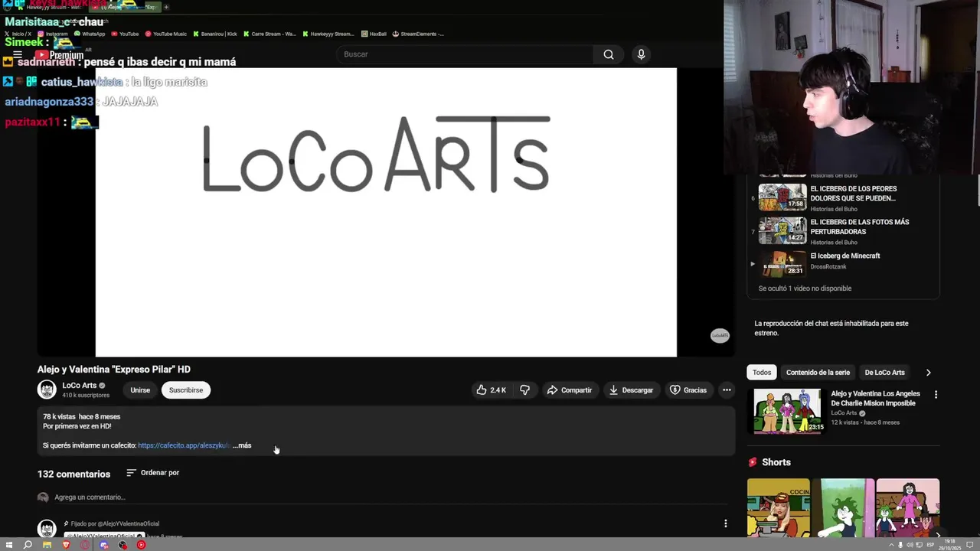The height and width of the screenshot is (551, 980).
Task: Open options menu of pinned comment
Action: 726,524
